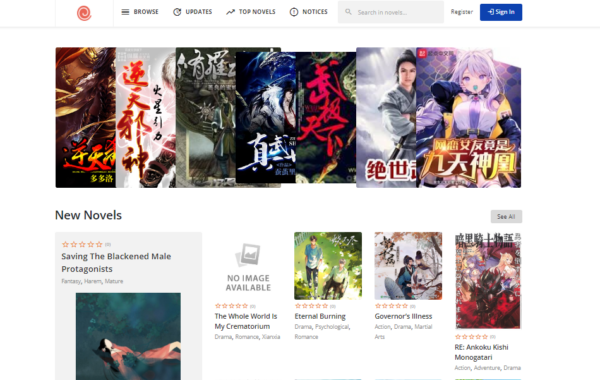Open the Updates page
600x380 pixels.
tap(192, 12)
